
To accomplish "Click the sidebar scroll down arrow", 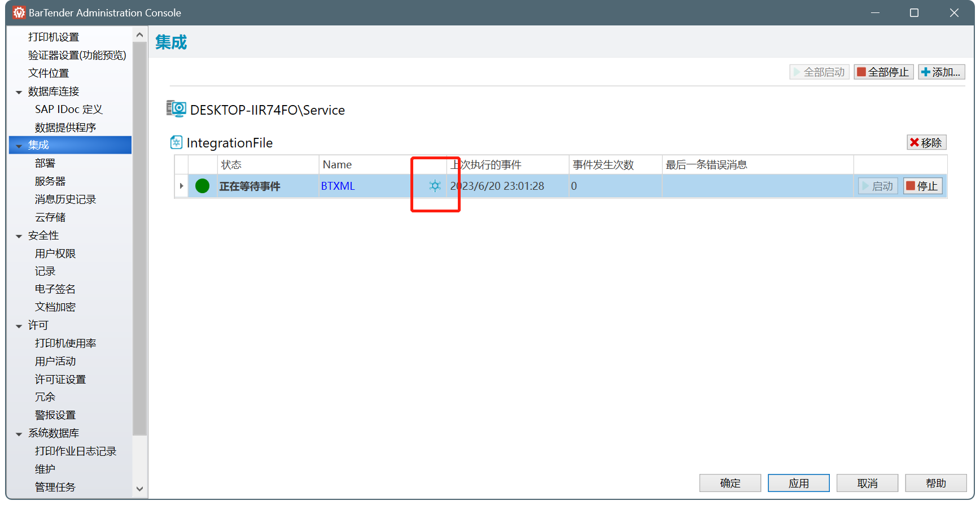I will (x=140, y=489).
